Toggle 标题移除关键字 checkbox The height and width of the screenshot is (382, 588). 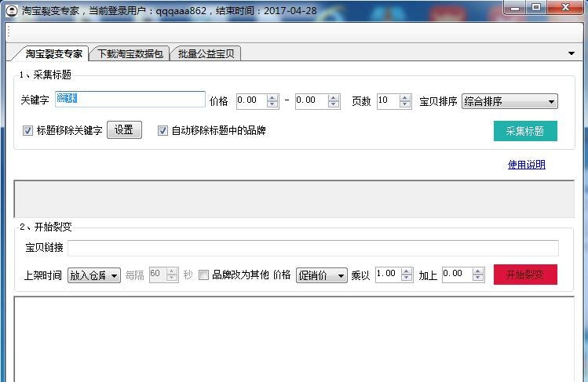click(27, 131)
